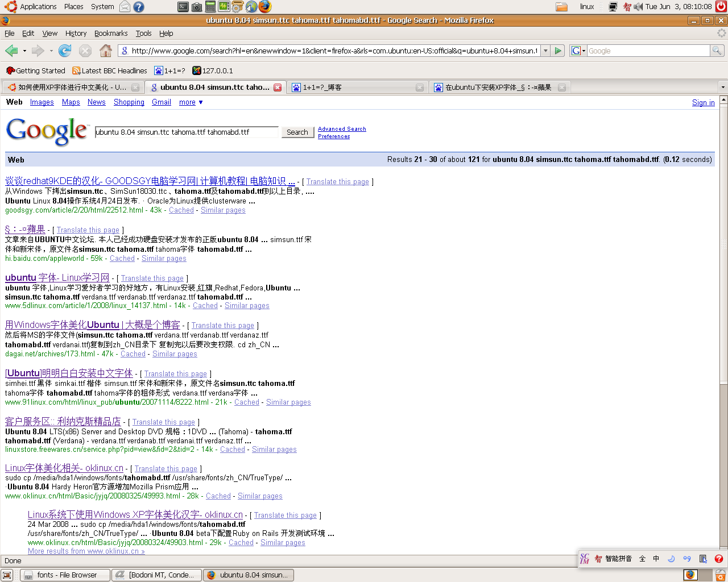Open the Latest BBC Headlines bookmark

[110, 71]
